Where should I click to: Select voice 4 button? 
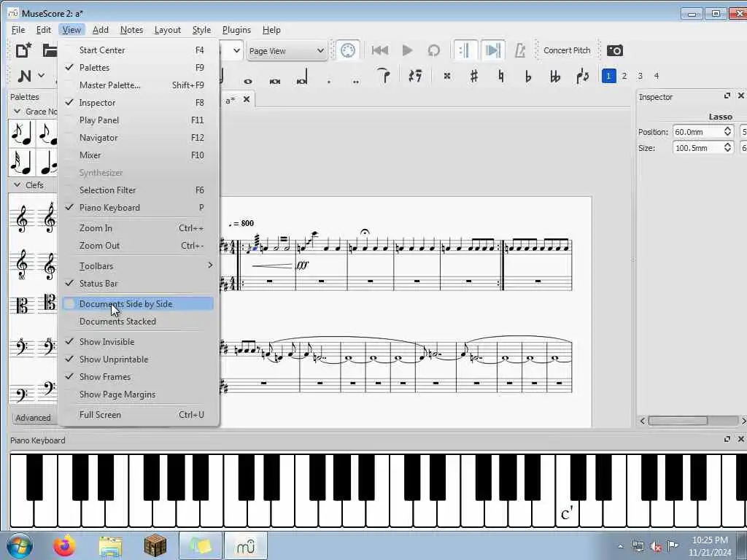(656, 76)
